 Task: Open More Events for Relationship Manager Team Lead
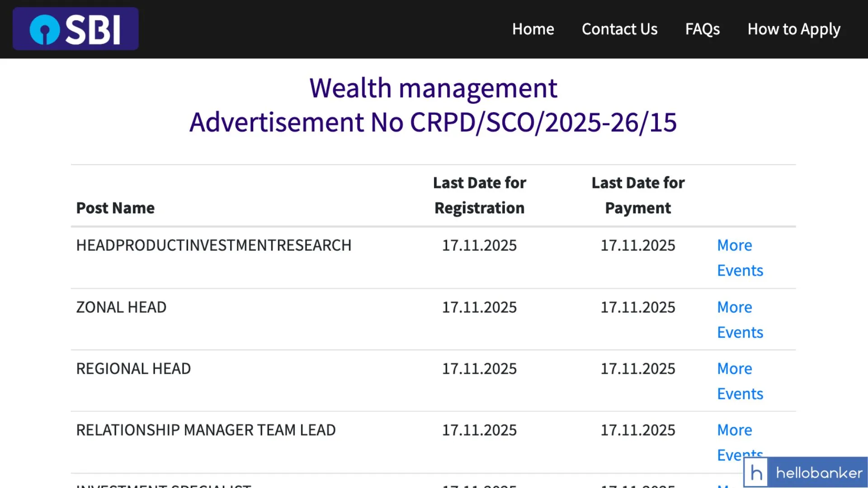click(x=735, y=430)
